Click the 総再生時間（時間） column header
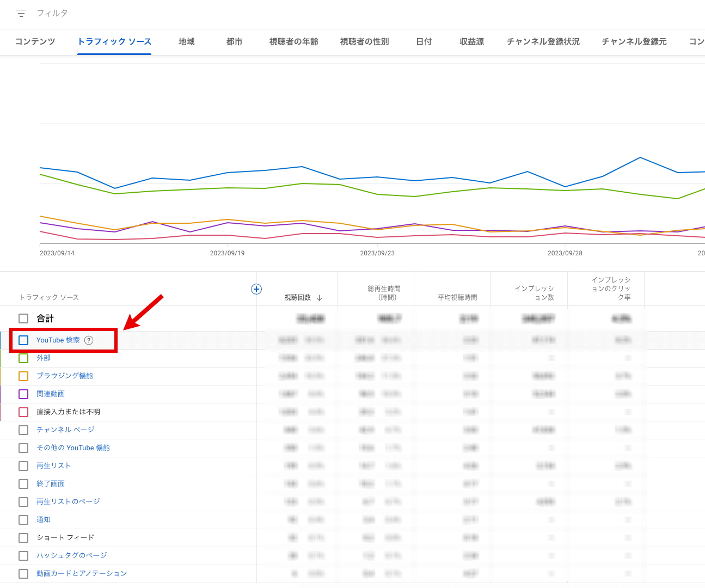The width and height of the screenshot is (705, 588). coord(384,293)
